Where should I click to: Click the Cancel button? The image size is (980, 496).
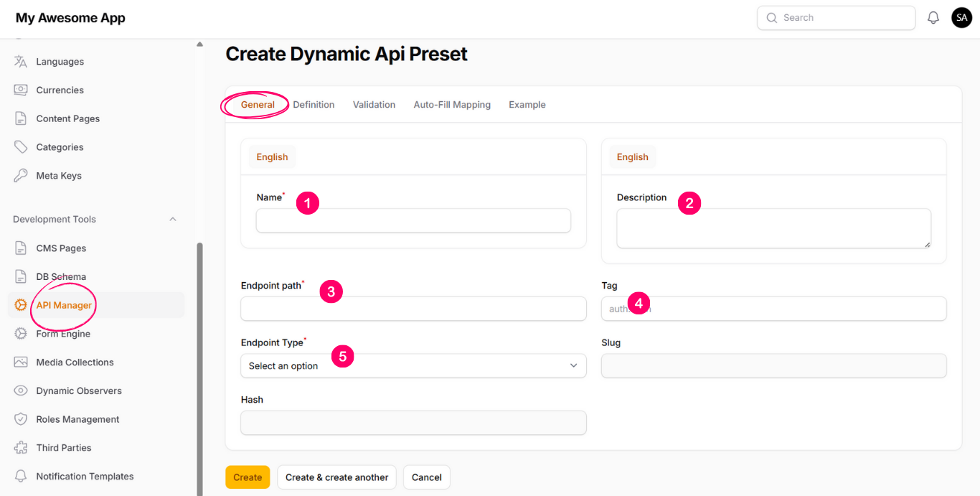[426, 477]
